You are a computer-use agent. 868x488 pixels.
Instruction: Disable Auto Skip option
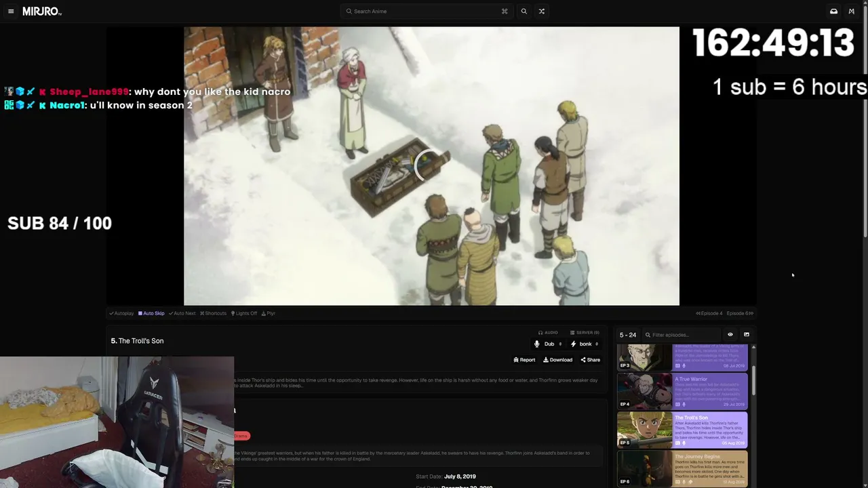click(151, 313)
